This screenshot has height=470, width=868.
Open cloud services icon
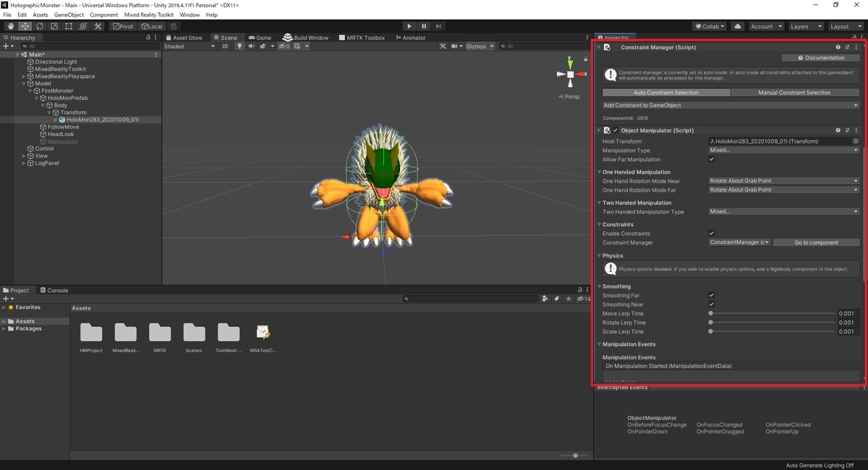point(738,26)
